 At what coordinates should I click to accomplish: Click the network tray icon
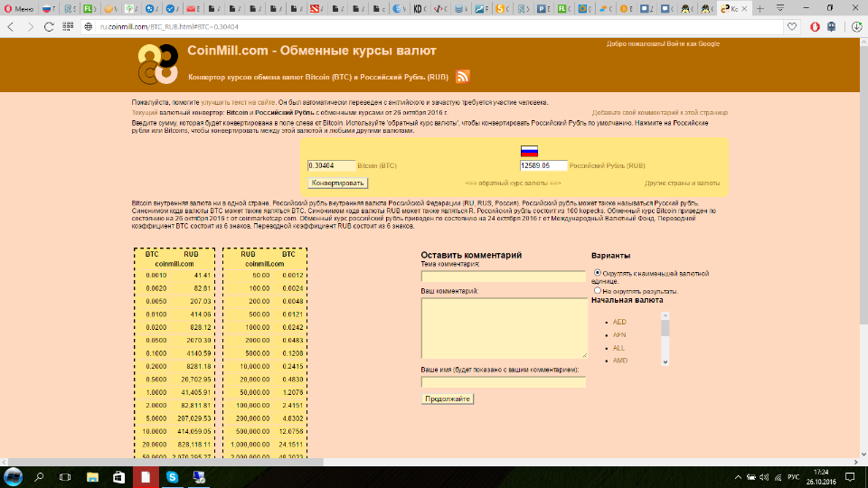[778, 477]
